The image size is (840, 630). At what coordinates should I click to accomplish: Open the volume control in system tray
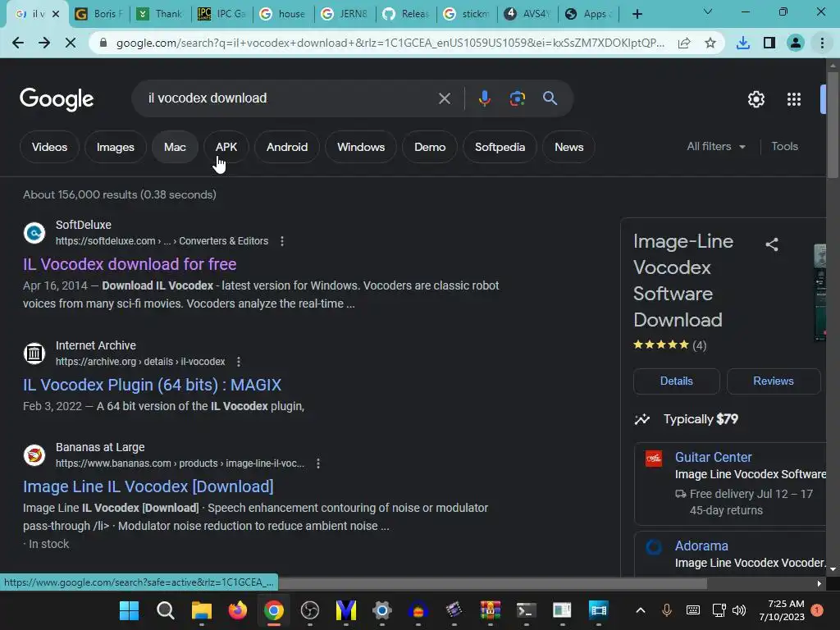(x=739, y=610)
